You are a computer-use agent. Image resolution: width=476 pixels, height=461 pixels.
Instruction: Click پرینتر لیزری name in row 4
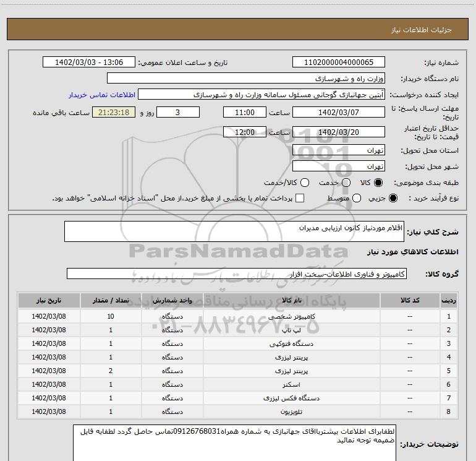point(291,358)
